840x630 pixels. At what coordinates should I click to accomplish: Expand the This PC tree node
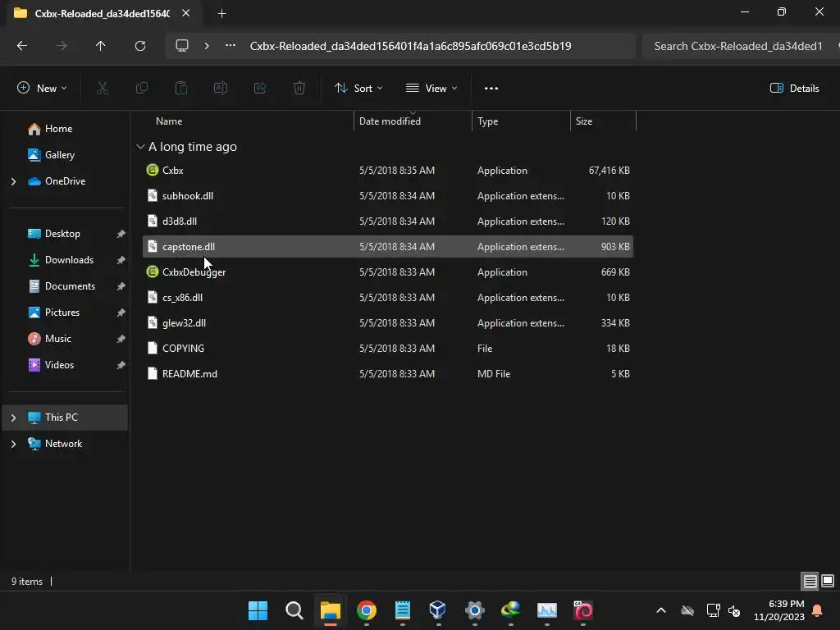(x=13, y=418)
